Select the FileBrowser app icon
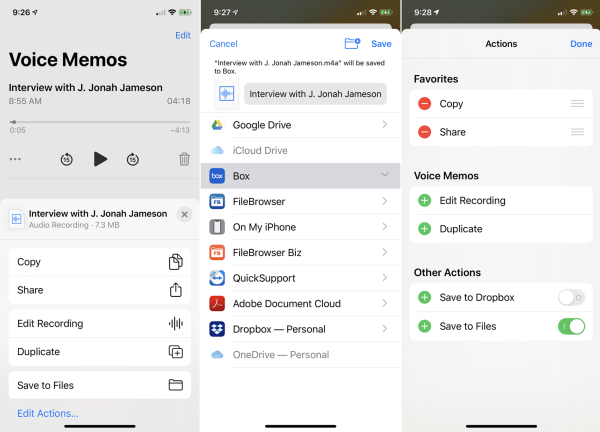Screen dimensions: 600x432 pos(217,201)
